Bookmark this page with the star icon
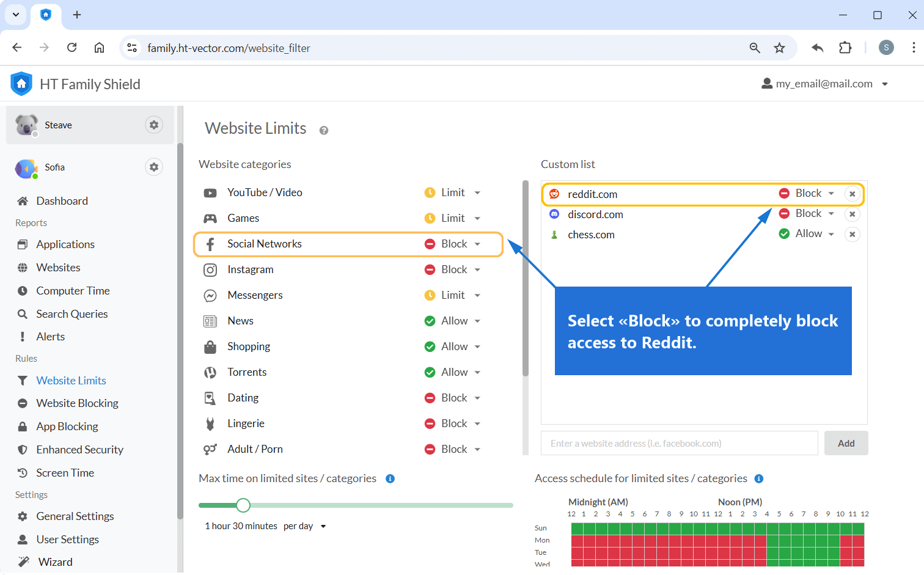Viewport: 924px width, 575px height. pos(779,48)
